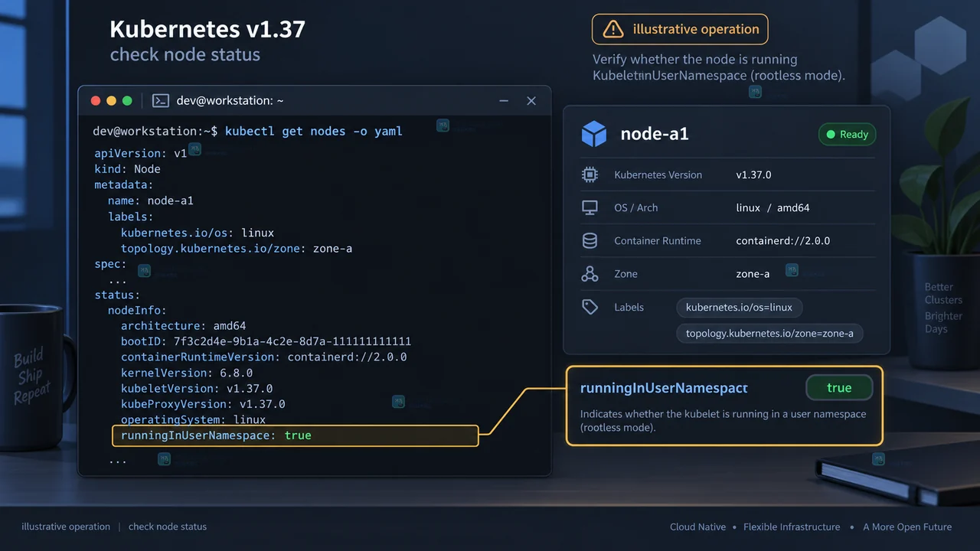
Task: Click the status: key in terminal
Action: [118, 295]
